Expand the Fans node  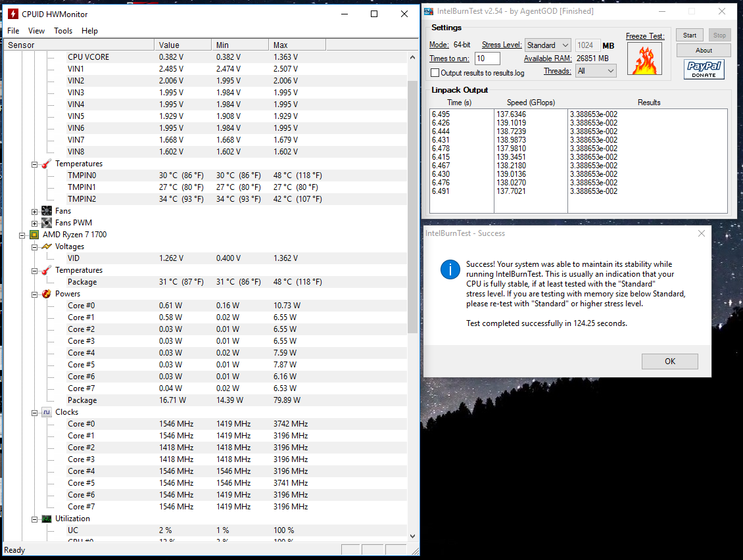coord(35,212)
